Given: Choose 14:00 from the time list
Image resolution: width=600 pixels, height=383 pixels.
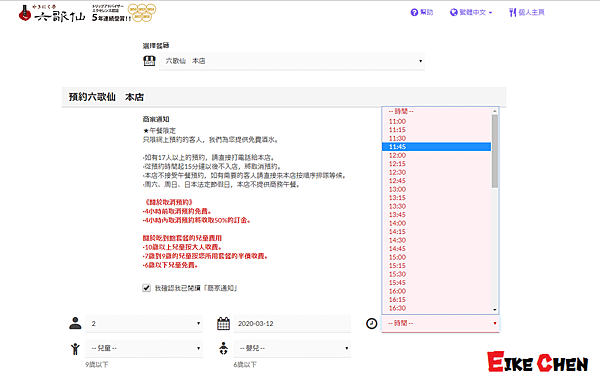Looking at the screenshot, I should coord(436,223).
